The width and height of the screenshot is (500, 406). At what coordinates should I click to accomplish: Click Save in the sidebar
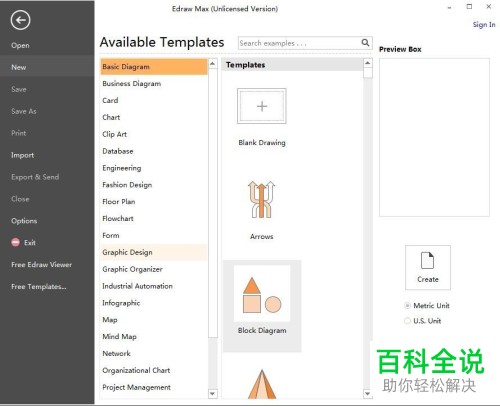[19, 89]
